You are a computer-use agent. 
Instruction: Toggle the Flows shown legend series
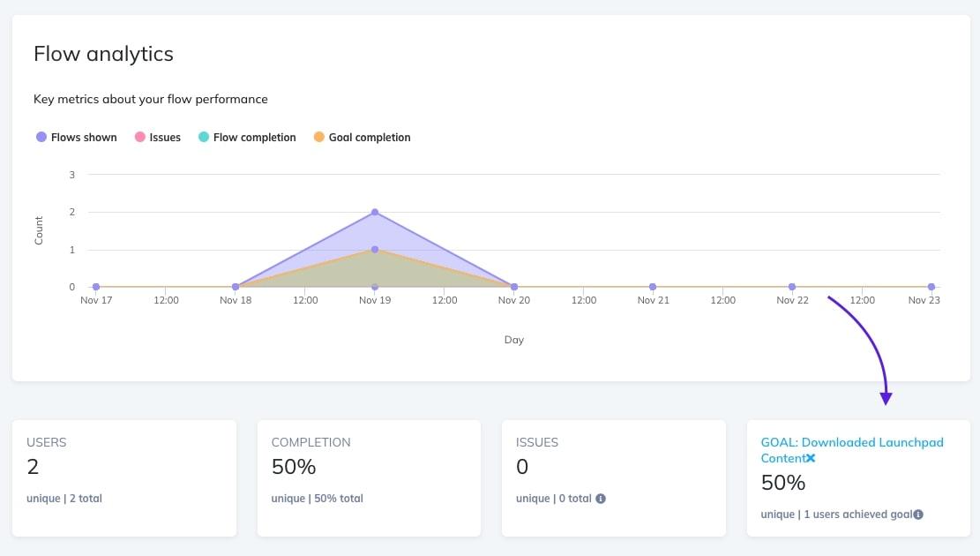tap(76, 137)
